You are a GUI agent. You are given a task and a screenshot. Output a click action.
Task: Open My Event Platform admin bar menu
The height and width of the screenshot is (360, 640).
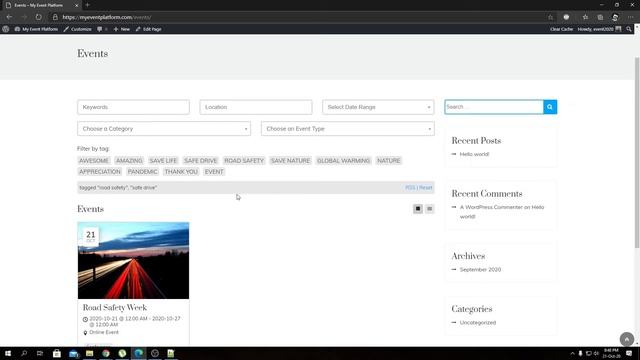(36, 29)
